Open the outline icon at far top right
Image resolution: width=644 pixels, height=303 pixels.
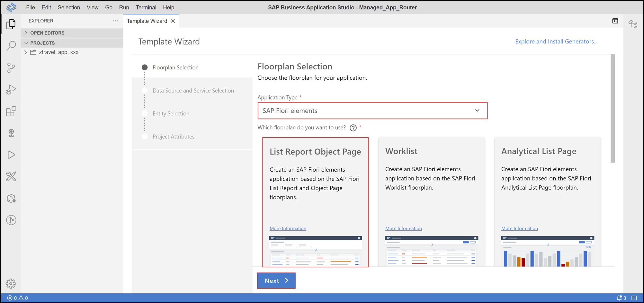click(633, 24)
